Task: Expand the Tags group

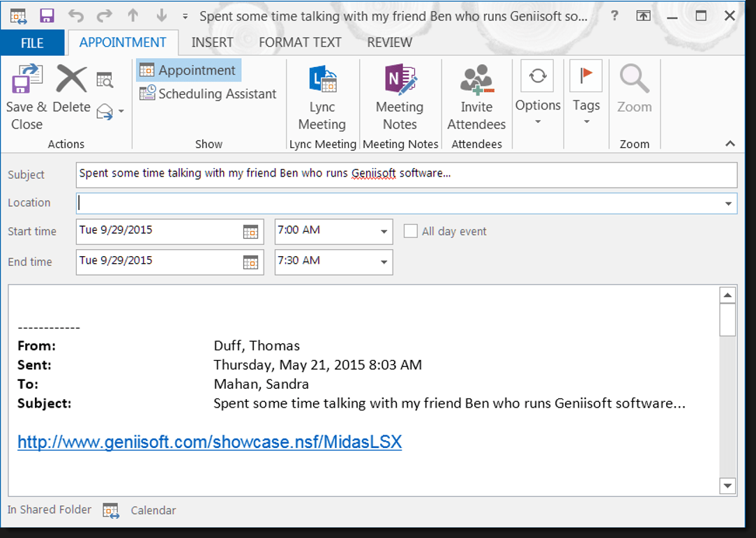Action: coord(587,91)
